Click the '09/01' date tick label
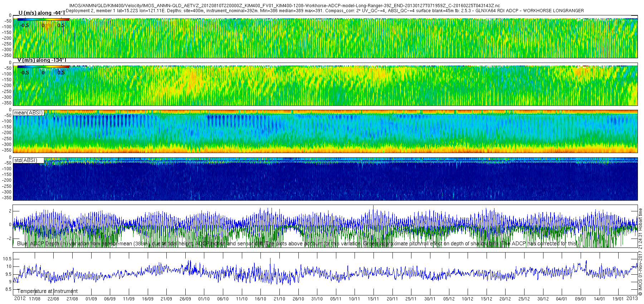644x304 pixels. point(581,299)
